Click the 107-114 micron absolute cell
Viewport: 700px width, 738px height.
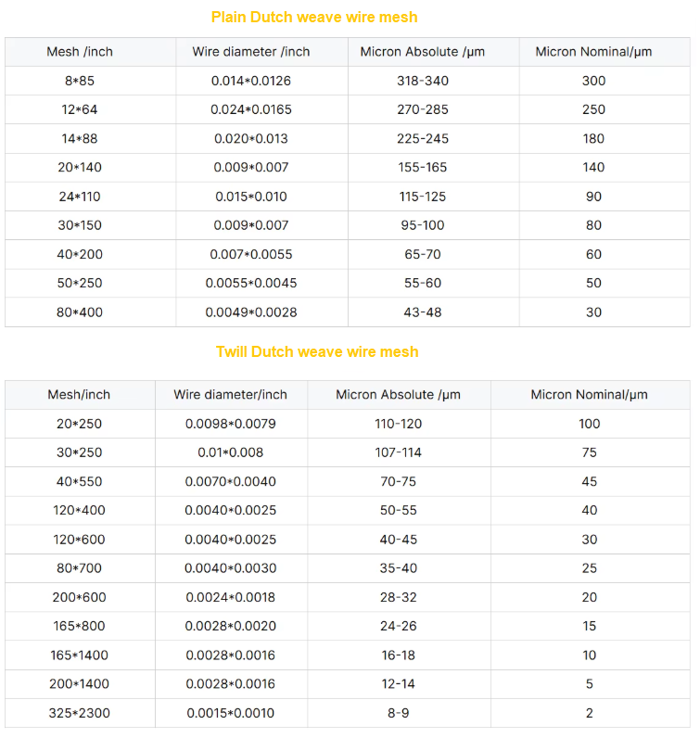click(399, 452)
